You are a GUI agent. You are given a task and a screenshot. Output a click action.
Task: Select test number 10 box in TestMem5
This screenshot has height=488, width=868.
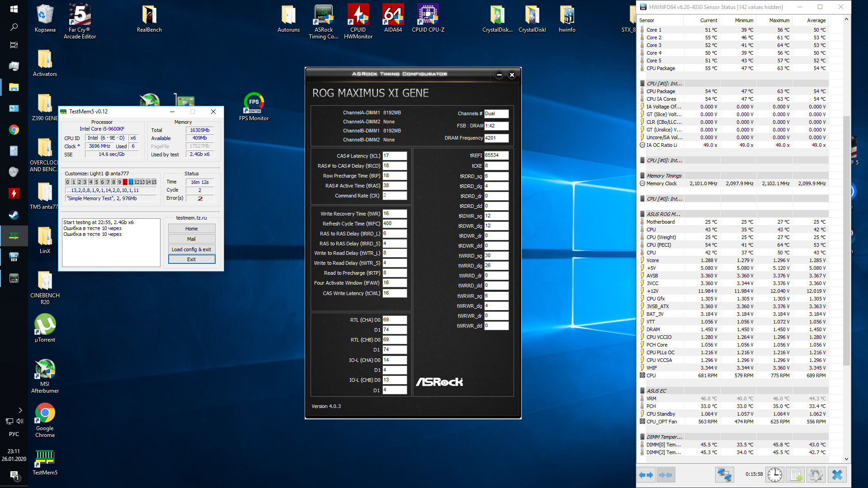(x=125, y=182)
